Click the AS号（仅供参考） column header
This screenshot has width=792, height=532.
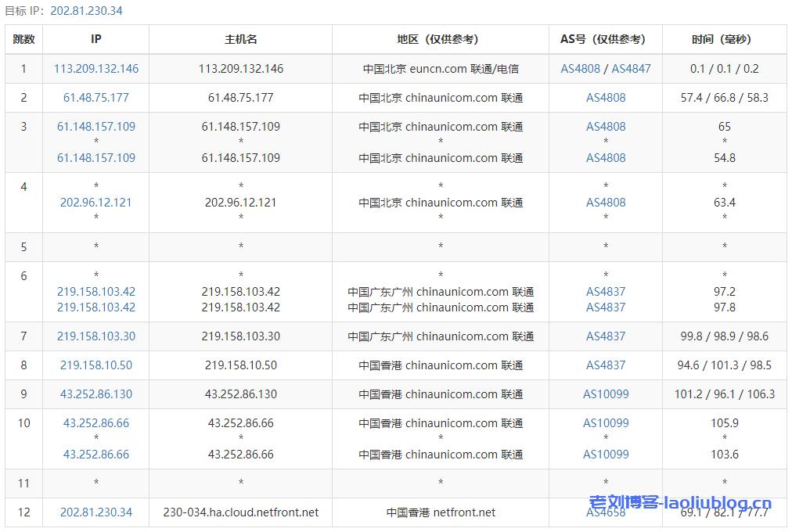606,39
